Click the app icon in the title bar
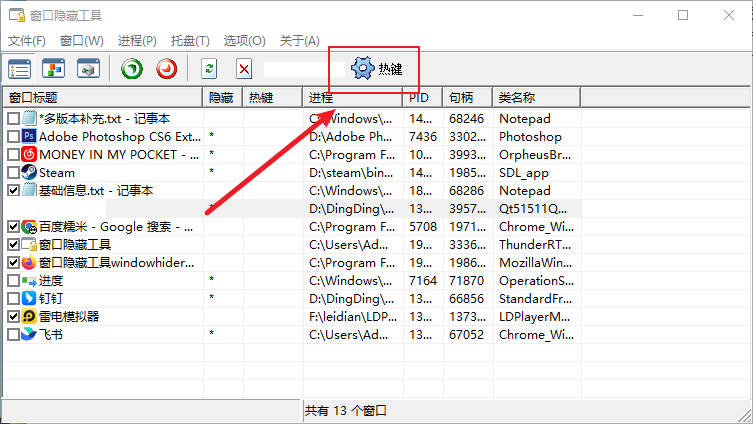 pyautogui.click(x=17, y=15)
